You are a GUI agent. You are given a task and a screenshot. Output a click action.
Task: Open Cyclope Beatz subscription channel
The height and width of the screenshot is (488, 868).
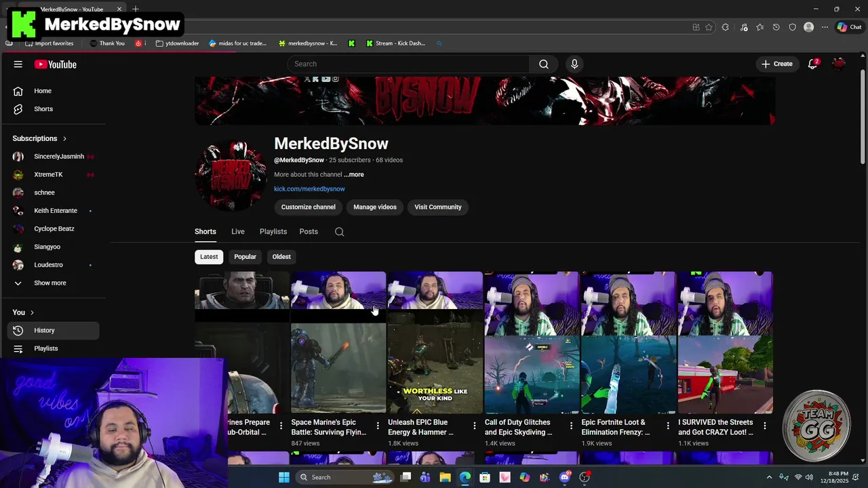(53, 229)
